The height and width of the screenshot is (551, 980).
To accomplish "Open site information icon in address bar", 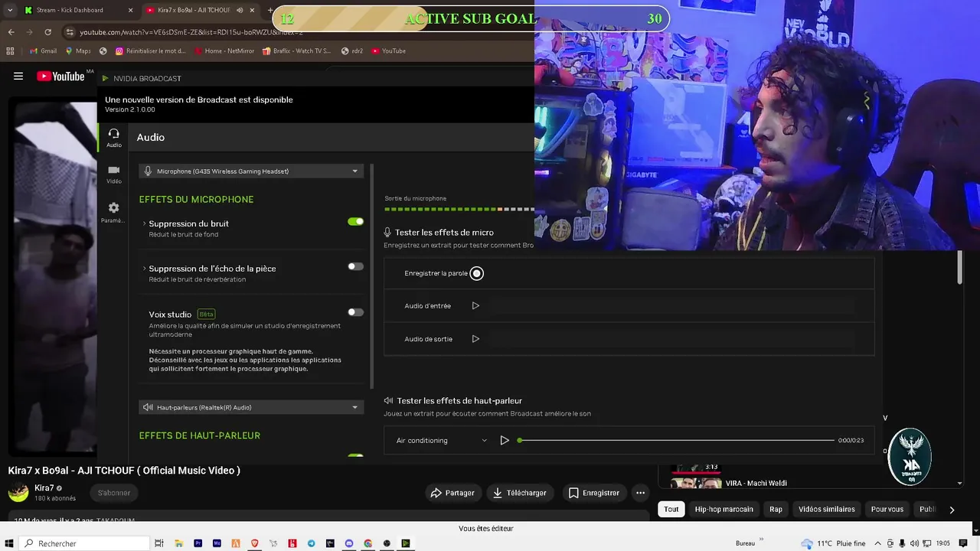I will 70,32.
